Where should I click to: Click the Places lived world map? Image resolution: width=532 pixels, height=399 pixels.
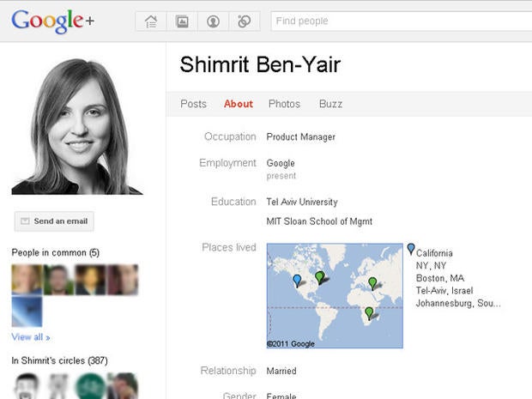(x=335, y=295)
